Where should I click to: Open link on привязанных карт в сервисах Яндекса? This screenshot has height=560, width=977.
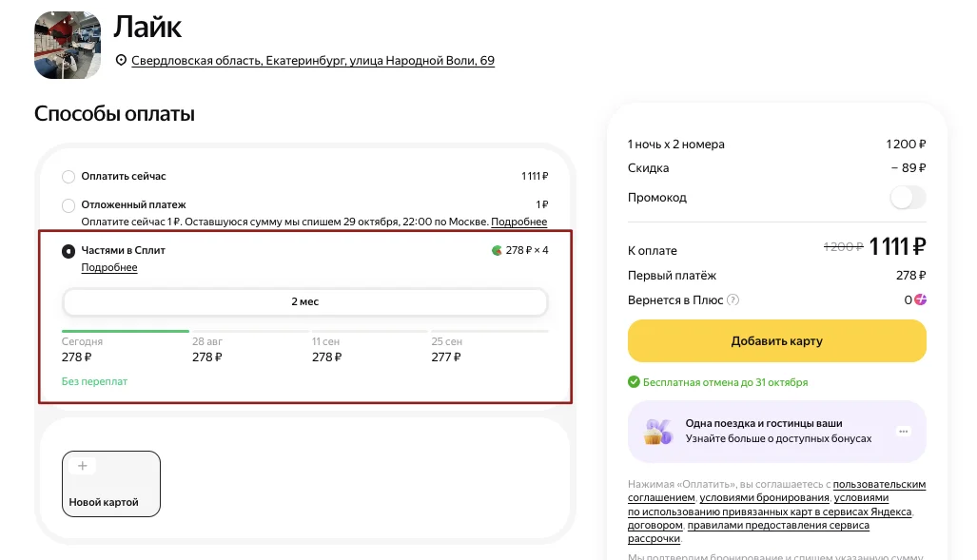coord(770,512)
